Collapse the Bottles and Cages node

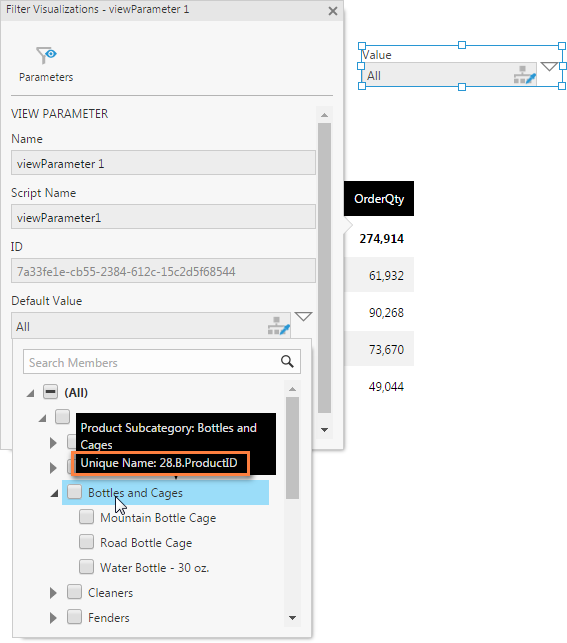tap(54, 494)
